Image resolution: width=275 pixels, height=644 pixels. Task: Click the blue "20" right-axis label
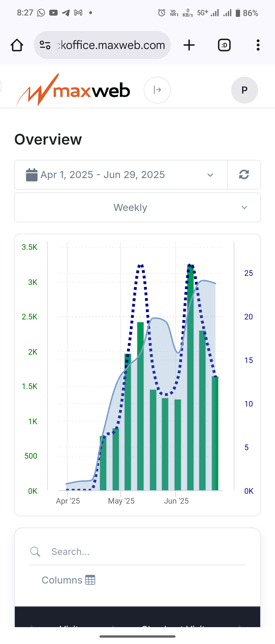[x=248, y=317]
